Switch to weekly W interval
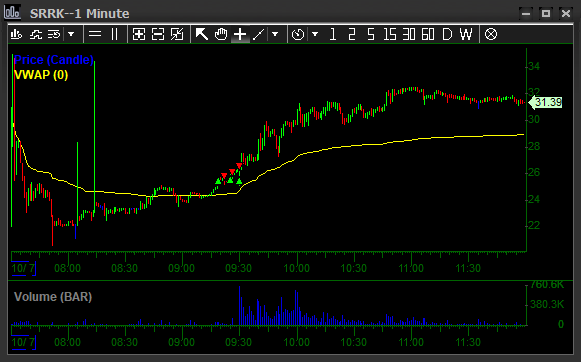 point(466,34)
